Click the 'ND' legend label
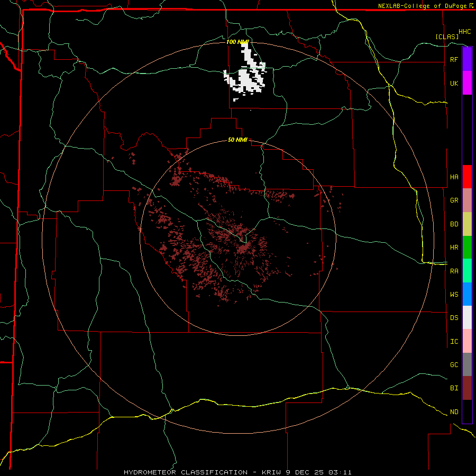476x476 pixels. coord(454,412)
